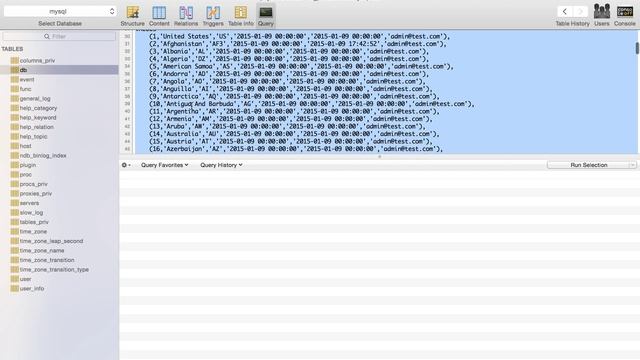The height and width of the screenshot is (360, 640).
Task: Open the Select Database dropdown
Action: tap(60, 11)
